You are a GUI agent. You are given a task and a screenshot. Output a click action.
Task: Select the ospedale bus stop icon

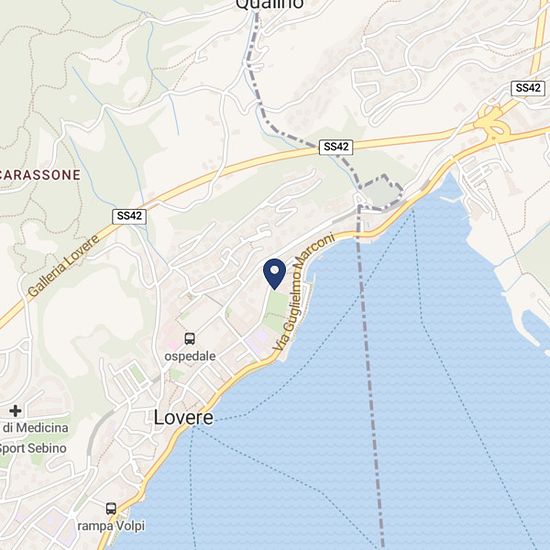pyautogui.click(x=190, y=338)
